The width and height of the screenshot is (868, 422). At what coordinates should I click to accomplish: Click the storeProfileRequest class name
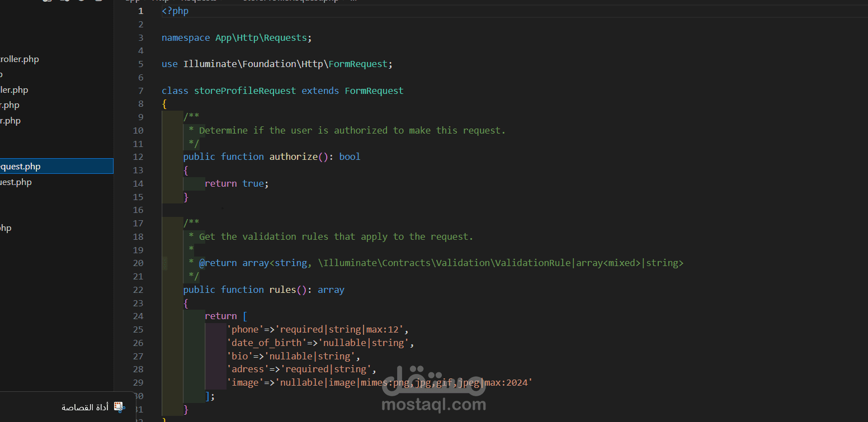[245, 91]
